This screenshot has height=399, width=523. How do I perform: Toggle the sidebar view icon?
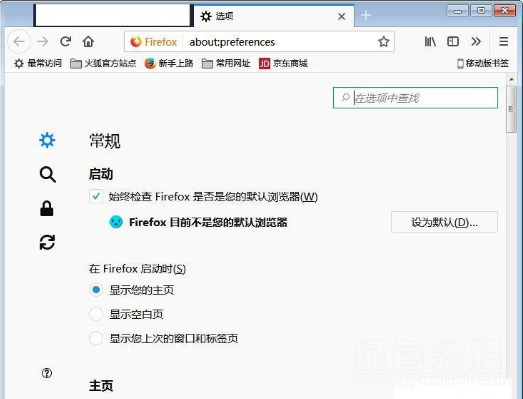(x=453, y=41)
